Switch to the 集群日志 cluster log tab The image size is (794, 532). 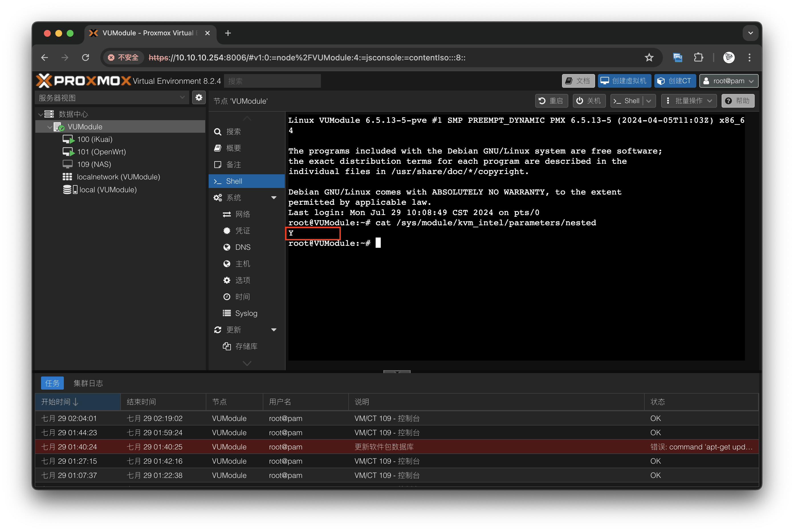click(88, 383)
